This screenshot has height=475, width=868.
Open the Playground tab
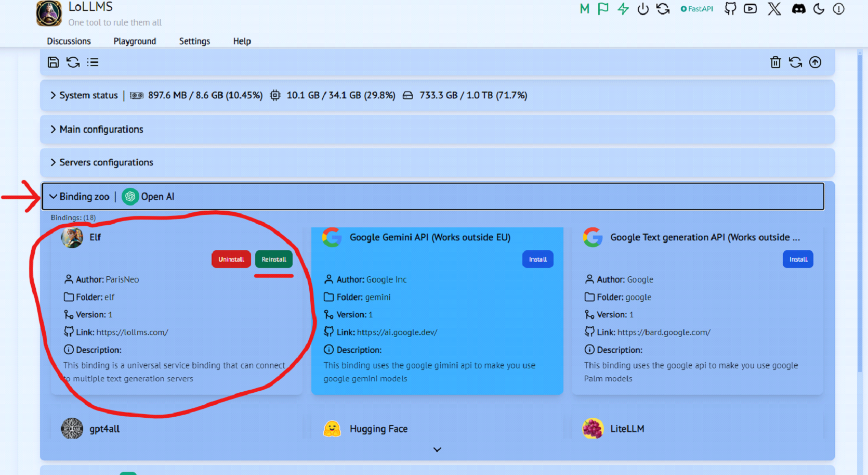(135, 41)
